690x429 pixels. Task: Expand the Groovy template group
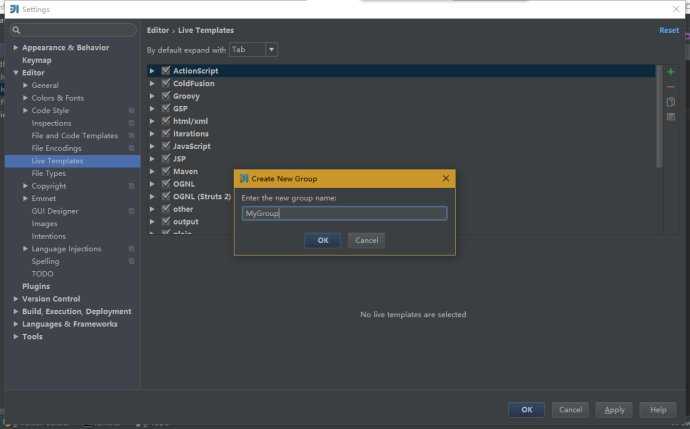point(152,96)
